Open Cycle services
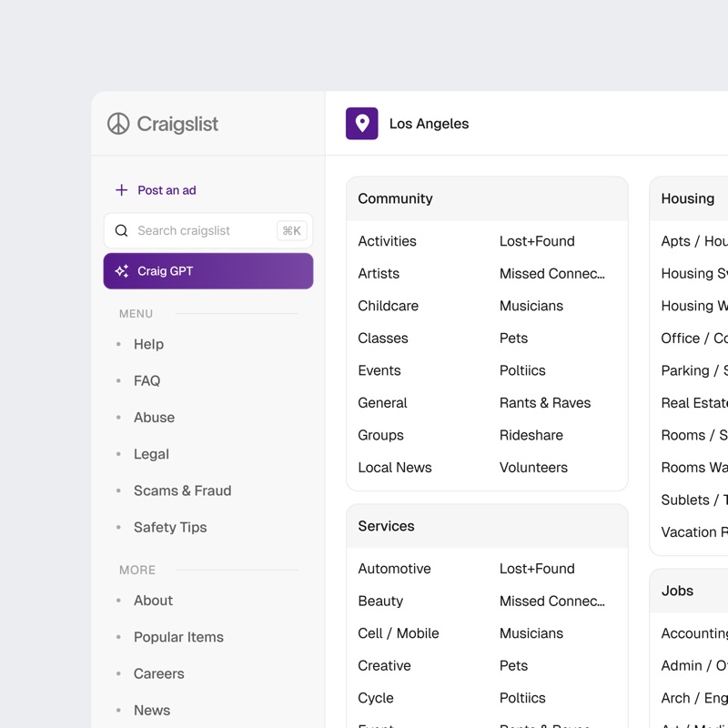The height and width of the screenshot is (728, 728). 376,698
